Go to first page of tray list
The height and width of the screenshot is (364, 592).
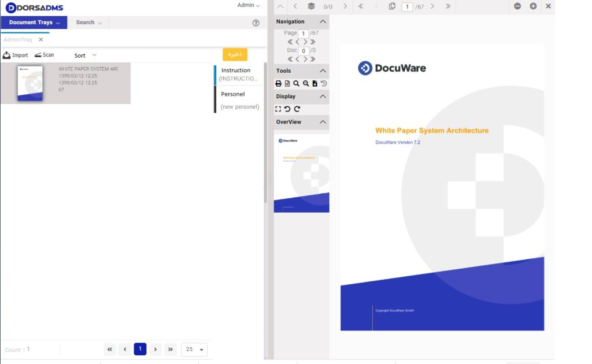(109, 350)
